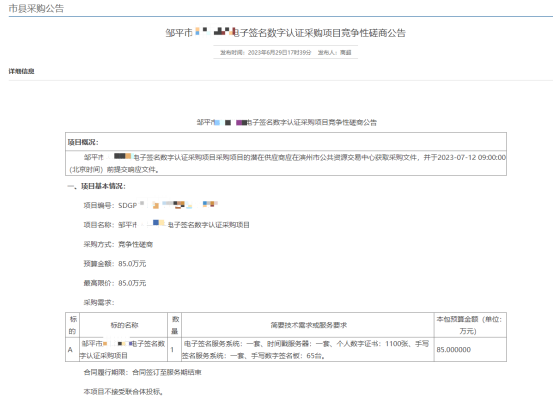
Task: Click the 简要技术需求或服务要求 column header
Action: (x=309, y=325)
